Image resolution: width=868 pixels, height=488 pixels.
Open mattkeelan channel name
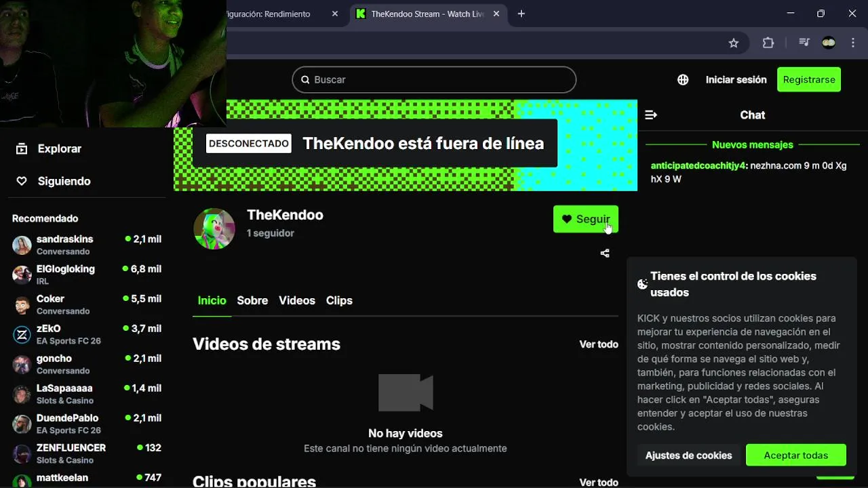tap(62, 478)
